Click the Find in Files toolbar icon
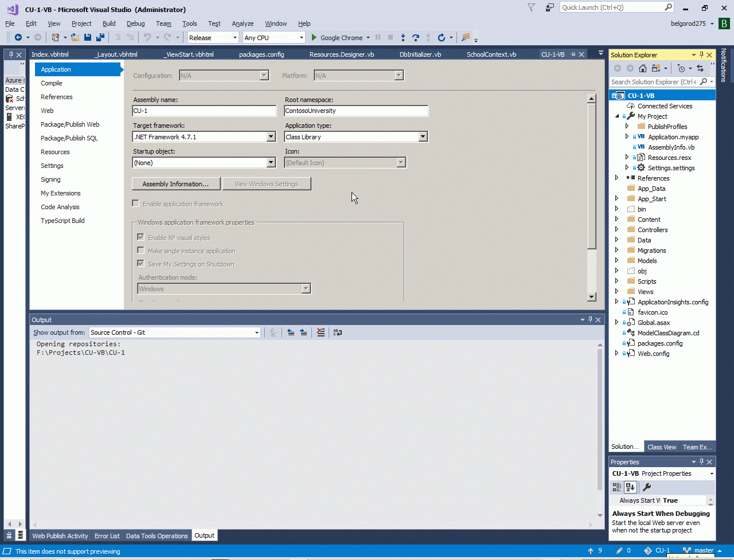This screenshot has height=560, width=734. pyautogui.click(x=465, y=37)
